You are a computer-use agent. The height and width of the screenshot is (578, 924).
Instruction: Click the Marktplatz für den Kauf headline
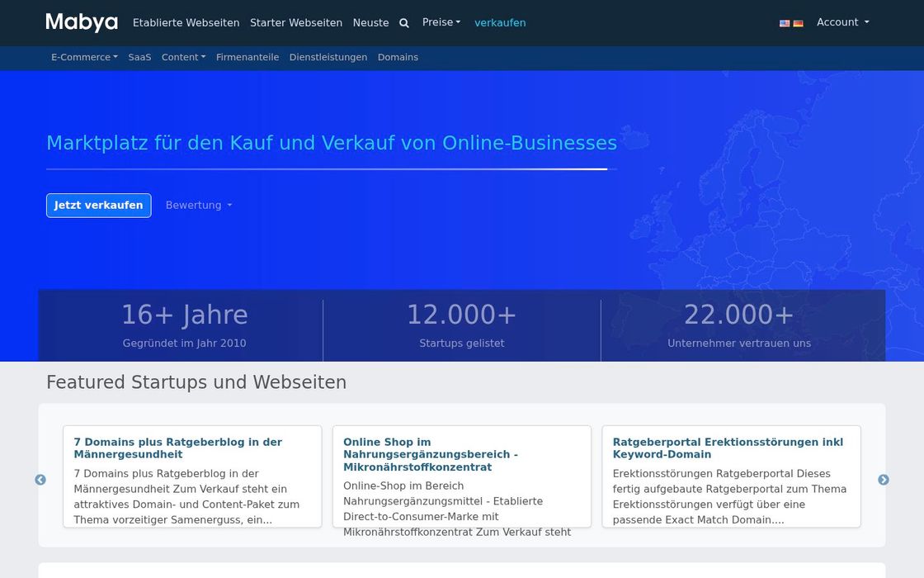point(332,143)
